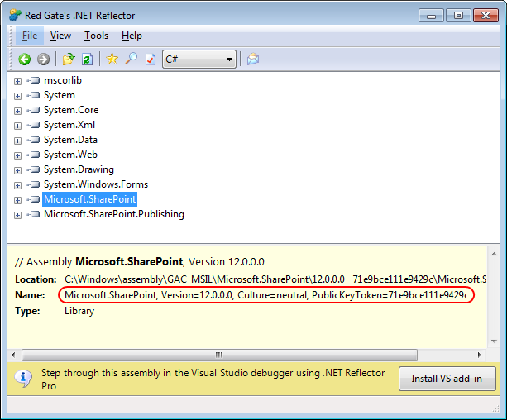Expand the mscorlib node
The height and width of the screenshot is (420, 507).
(x=18, y=81)
